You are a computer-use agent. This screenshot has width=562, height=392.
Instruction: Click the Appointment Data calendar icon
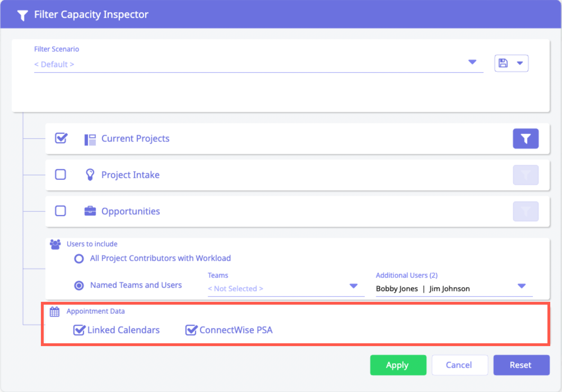tap(55, 311)
